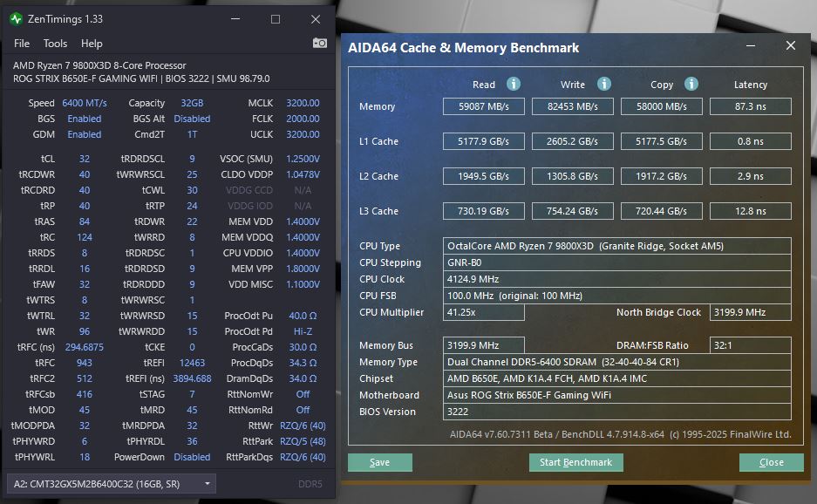Click the CPU Stepping field GNR-B0
The height and width of the screenshot is (504, 817).
coord(617,262)
